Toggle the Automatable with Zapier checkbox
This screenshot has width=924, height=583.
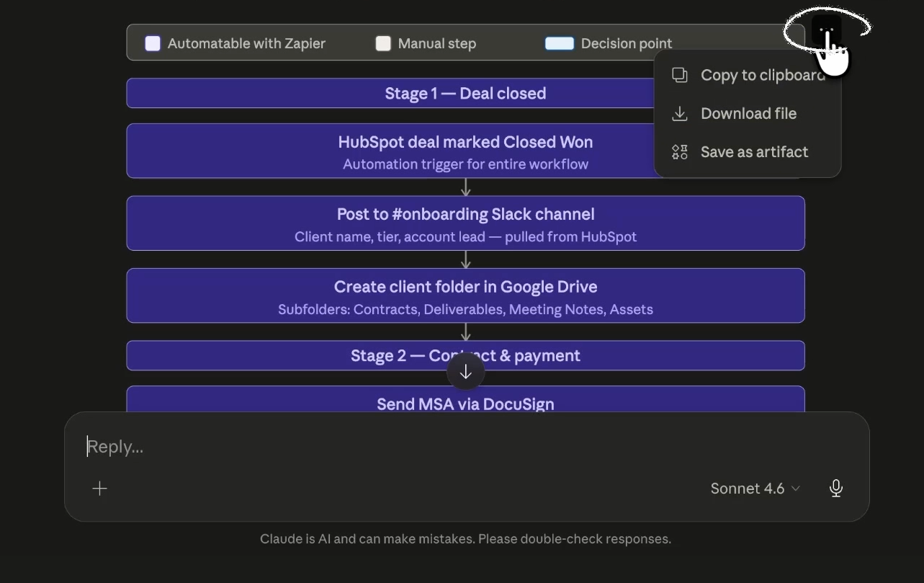pos(152,43)
